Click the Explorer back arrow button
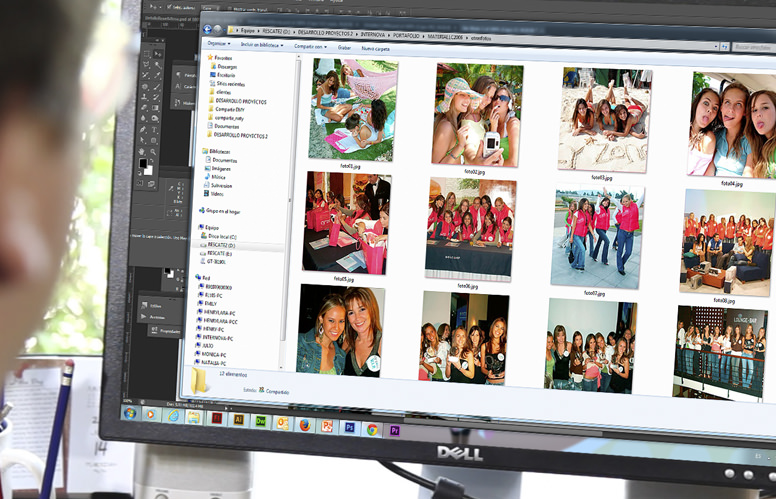The height and width of the screenshot is (499, 776). [207, 29]
